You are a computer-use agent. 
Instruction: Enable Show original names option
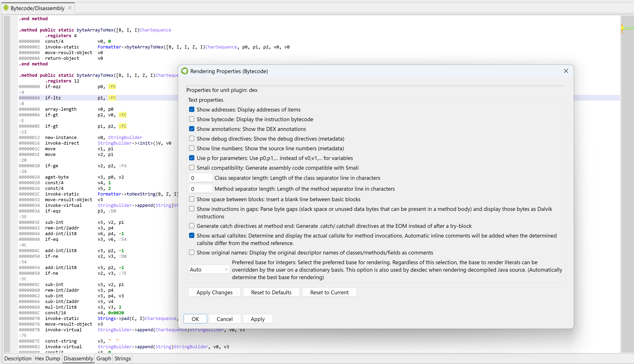[192, 252]
